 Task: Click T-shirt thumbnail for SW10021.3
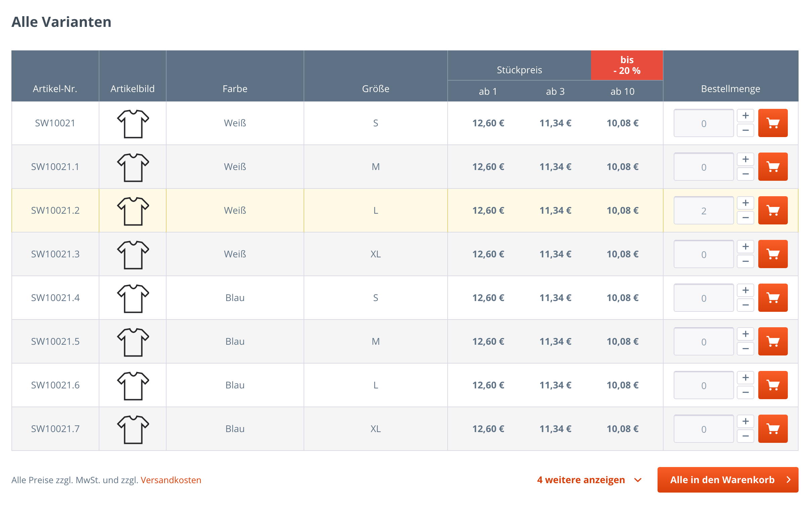click(x=133, y=255)
